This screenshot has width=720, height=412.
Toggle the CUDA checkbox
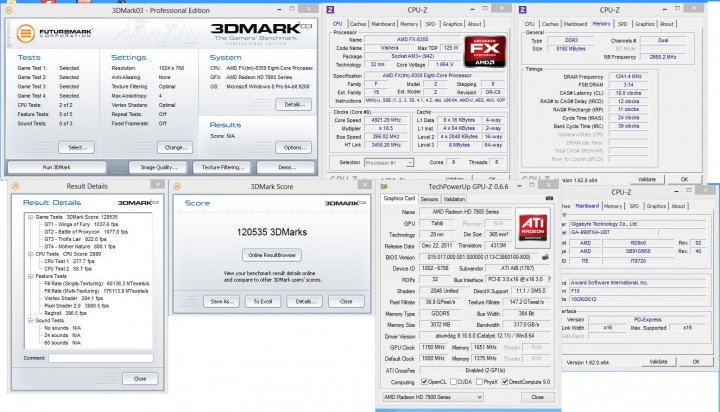(x=453, y=382)
